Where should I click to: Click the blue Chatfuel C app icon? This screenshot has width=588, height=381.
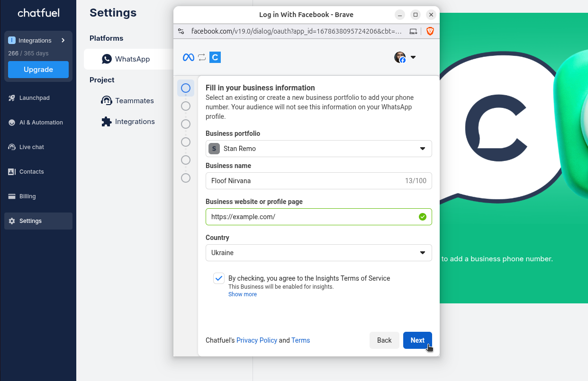click(x=215, y=57)
